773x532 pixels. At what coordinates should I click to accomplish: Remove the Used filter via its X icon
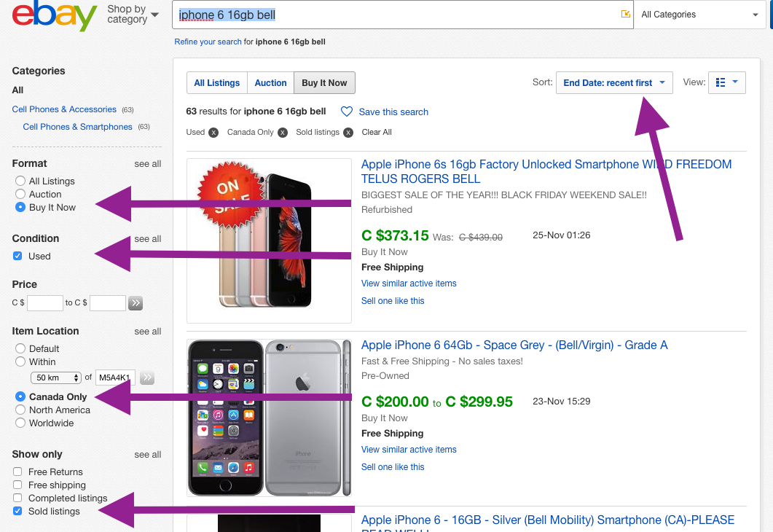213,133
